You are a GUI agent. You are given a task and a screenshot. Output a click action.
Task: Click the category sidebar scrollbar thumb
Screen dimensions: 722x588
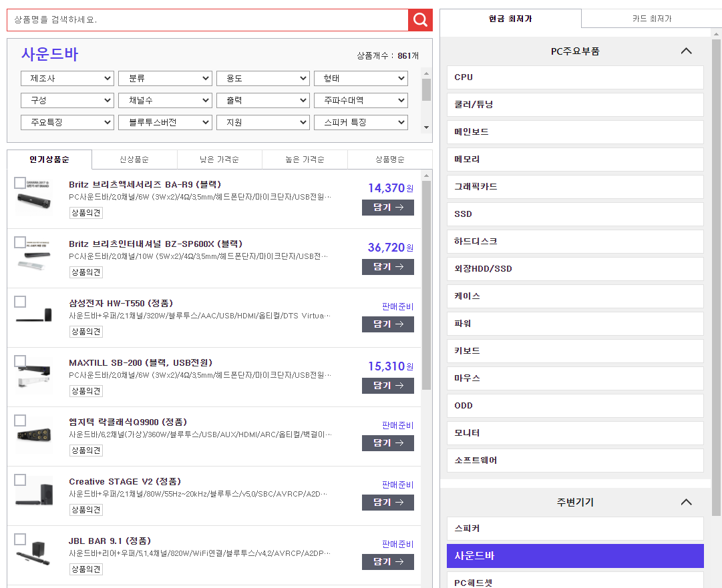(716, 278)
